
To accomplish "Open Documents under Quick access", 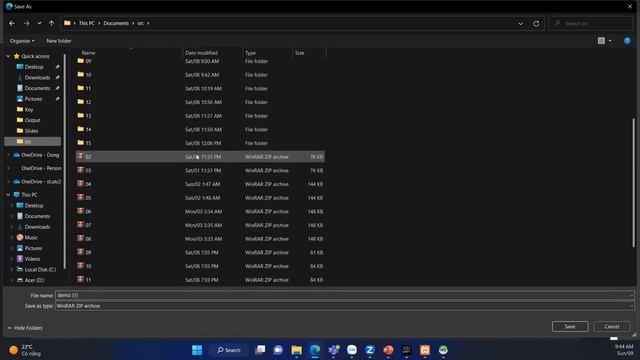I will [37, 88].
